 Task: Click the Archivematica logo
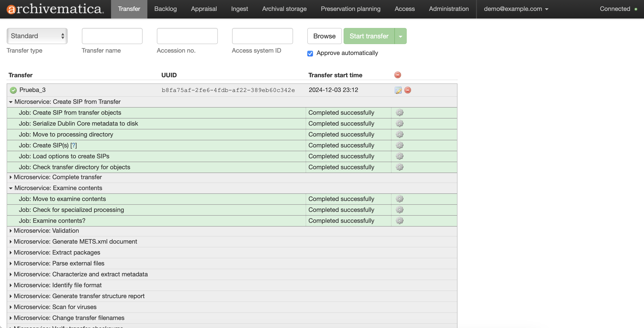coord(55,9)
